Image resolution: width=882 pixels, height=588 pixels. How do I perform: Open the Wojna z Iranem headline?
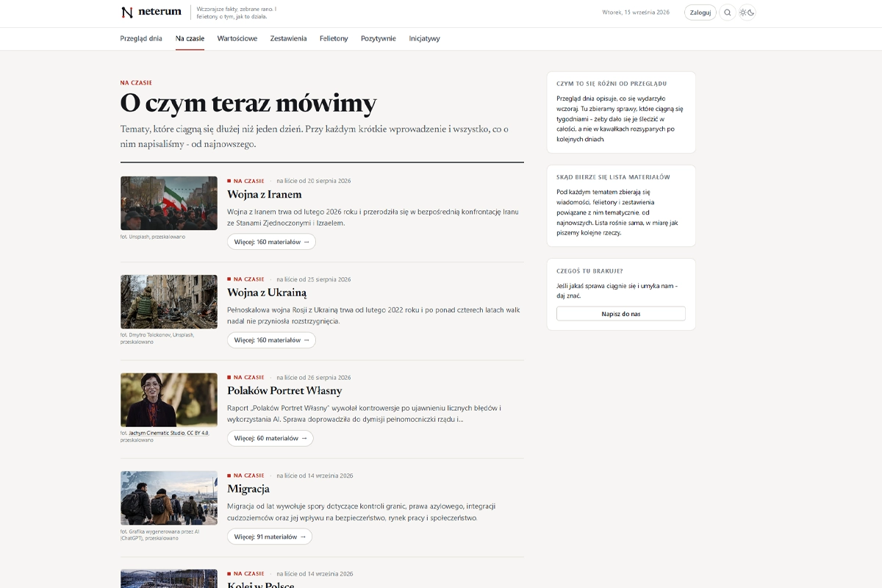tap(265, 195)
